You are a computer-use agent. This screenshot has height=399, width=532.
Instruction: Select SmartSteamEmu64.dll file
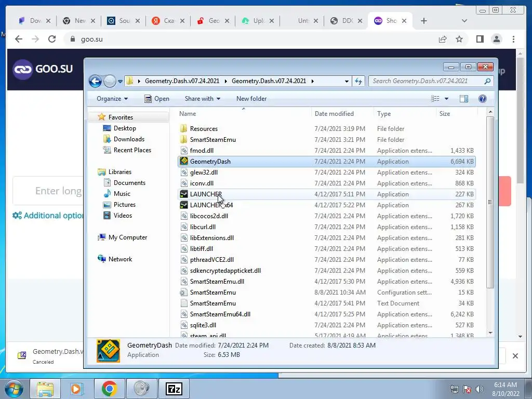point(220,314)
